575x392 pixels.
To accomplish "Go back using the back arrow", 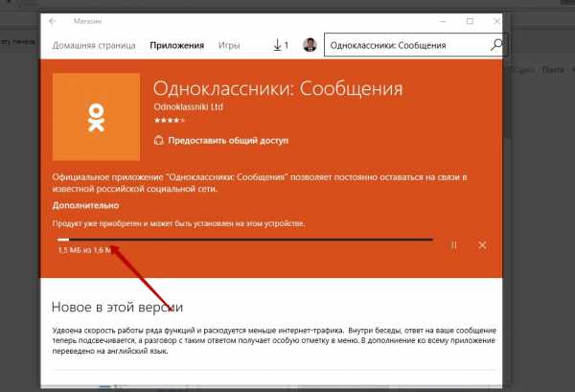I will pos(52,21).
